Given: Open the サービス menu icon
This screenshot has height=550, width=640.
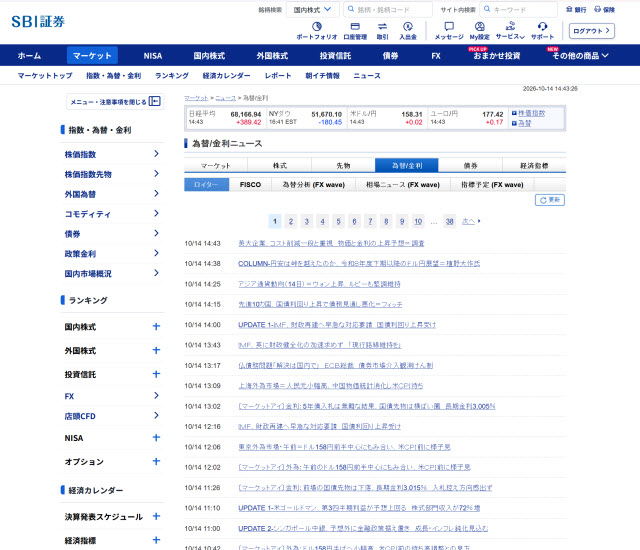Looking at the screenshot, I should (x=510, y=31).
